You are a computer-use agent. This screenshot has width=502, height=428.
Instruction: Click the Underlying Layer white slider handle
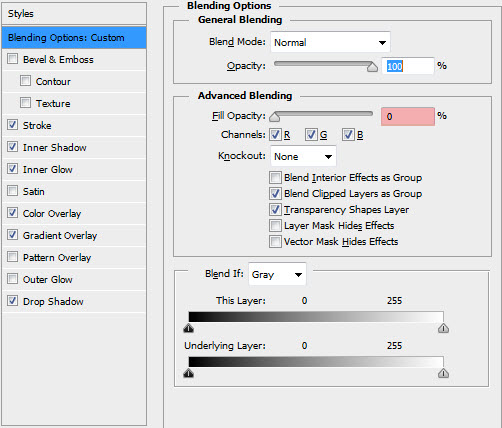tap(443, 373)
